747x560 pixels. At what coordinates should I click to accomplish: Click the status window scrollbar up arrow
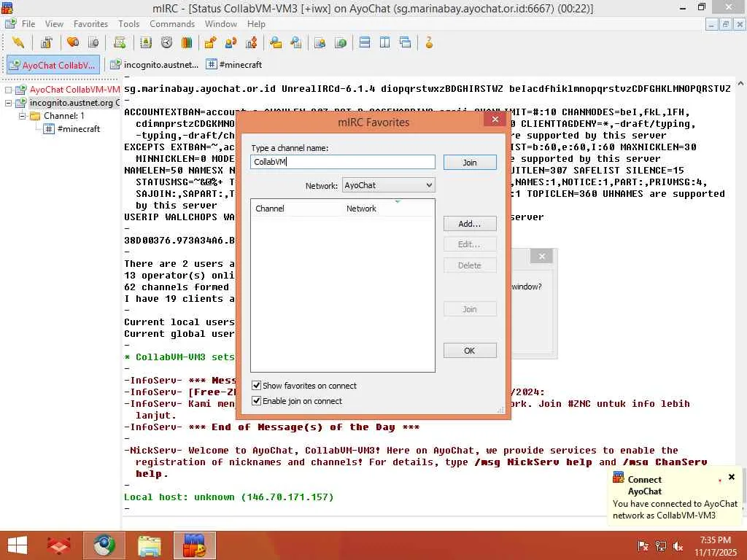click(741, 84)
